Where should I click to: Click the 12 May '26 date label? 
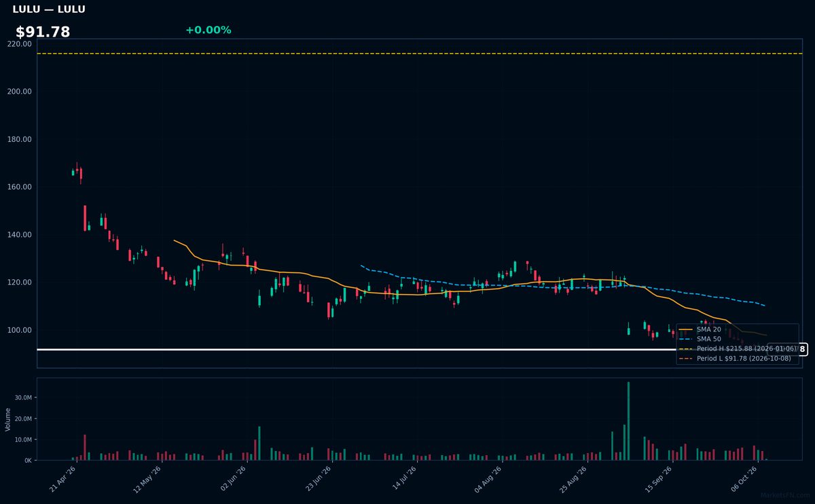tap(147, 480)
